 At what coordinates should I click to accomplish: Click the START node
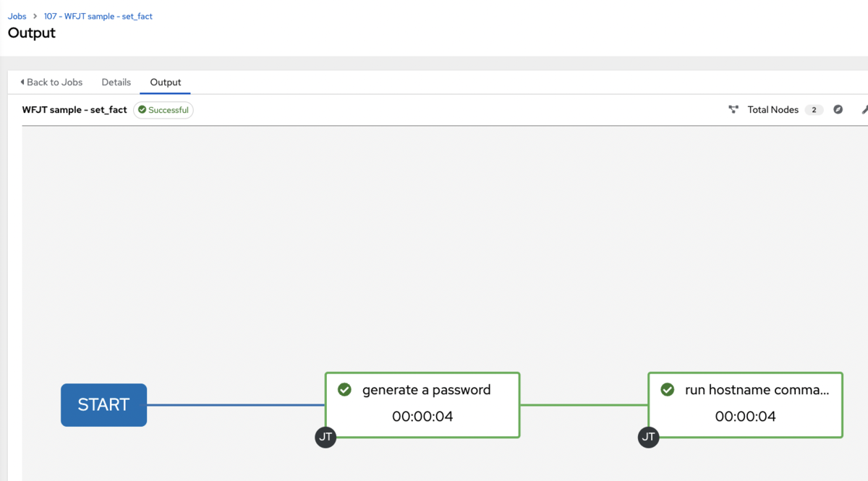[x=103, y=405]
